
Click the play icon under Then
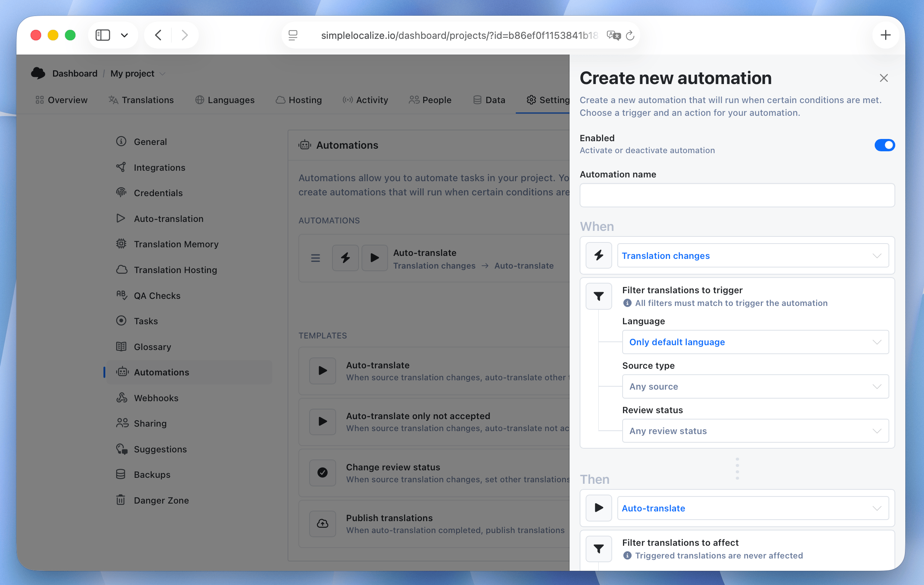point(598,507)
